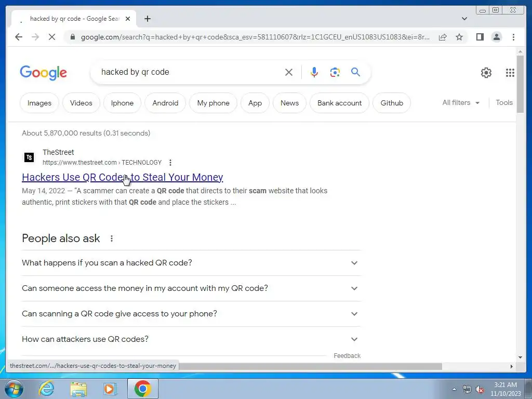This screenshot has height=399, width=532.
Task: Open Windows Media Player from taskbar
Action: click(x=110, y=389)
